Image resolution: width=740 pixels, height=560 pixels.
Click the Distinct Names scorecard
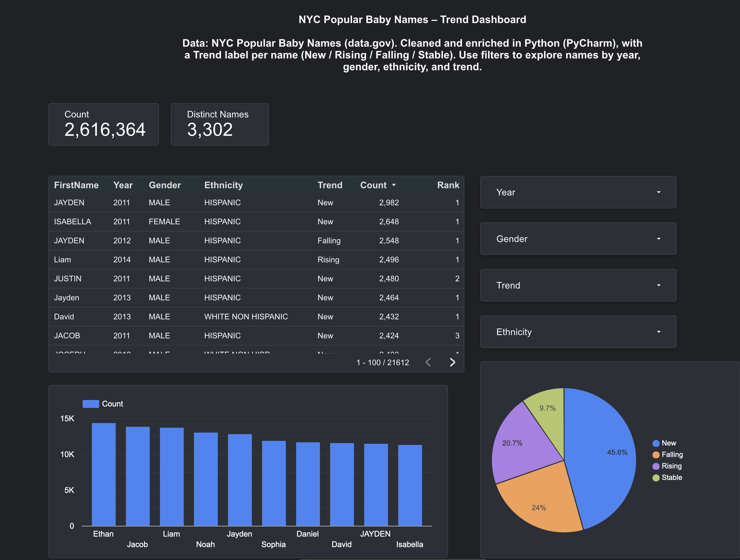220,124
